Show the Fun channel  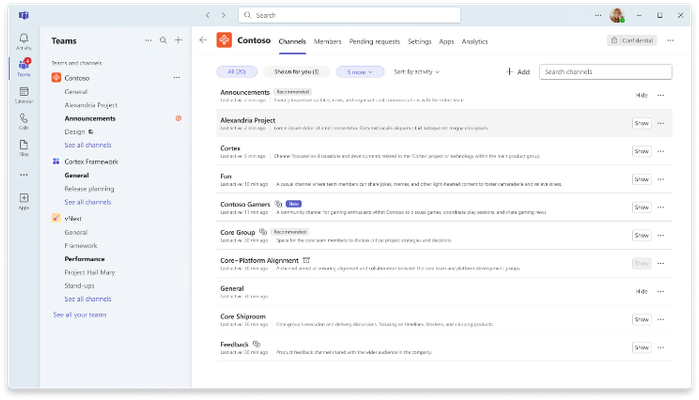pyautogui.click(x=641, y=179)
